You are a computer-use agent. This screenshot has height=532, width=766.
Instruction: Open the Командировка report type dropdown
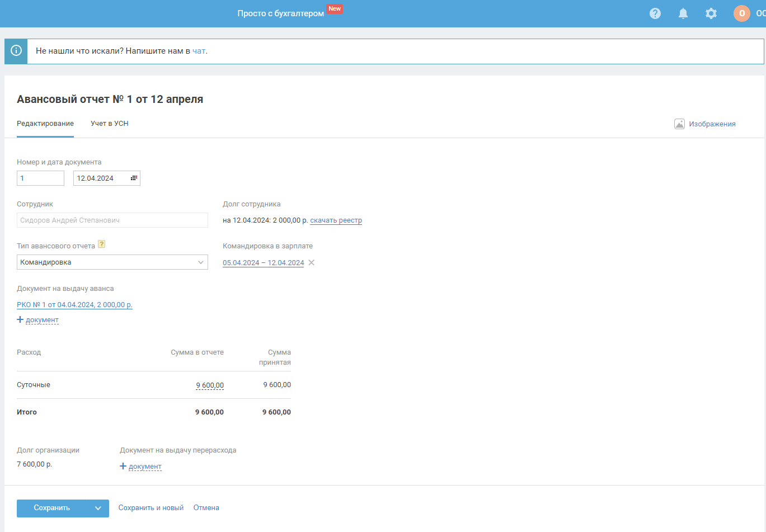click(112, 262)
